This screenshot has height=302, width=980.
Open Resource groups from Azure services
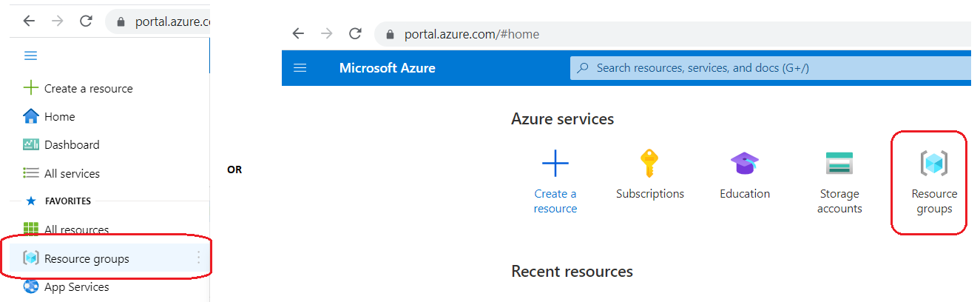pyautogui.click(x=933, y=163)
